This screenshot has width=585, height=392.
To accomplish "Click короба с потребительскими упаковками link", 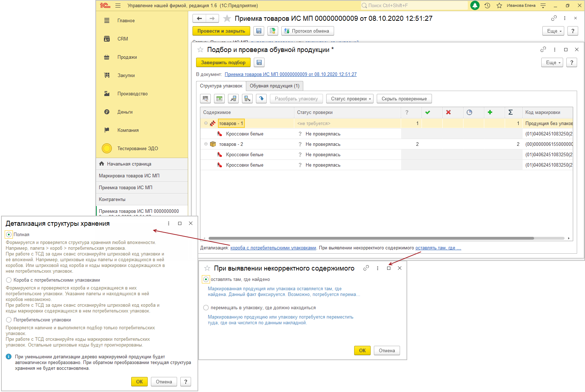I will pos(273,248).
